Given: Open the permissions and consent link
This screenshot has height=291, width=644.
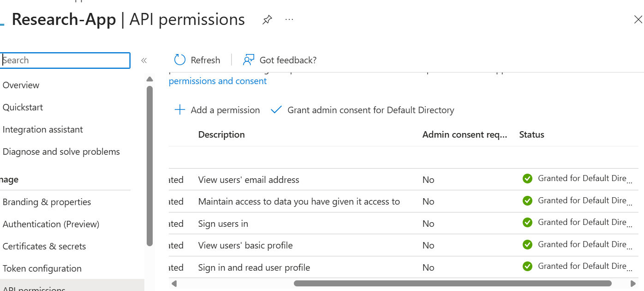Looking at the screenshot, I should click(x=218, y=81).
